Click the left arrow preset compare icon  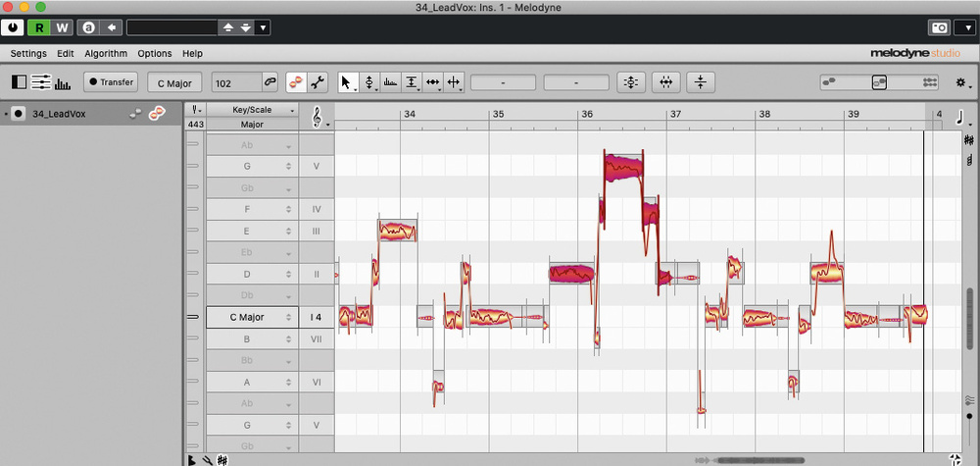tap(112, 27)
